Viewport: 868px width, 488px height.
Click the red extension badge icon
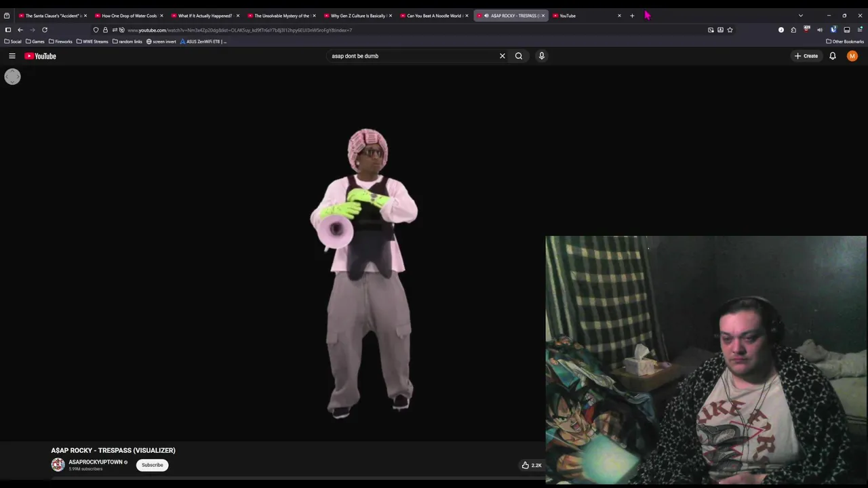pyautogui.click(x=807, y=29)
